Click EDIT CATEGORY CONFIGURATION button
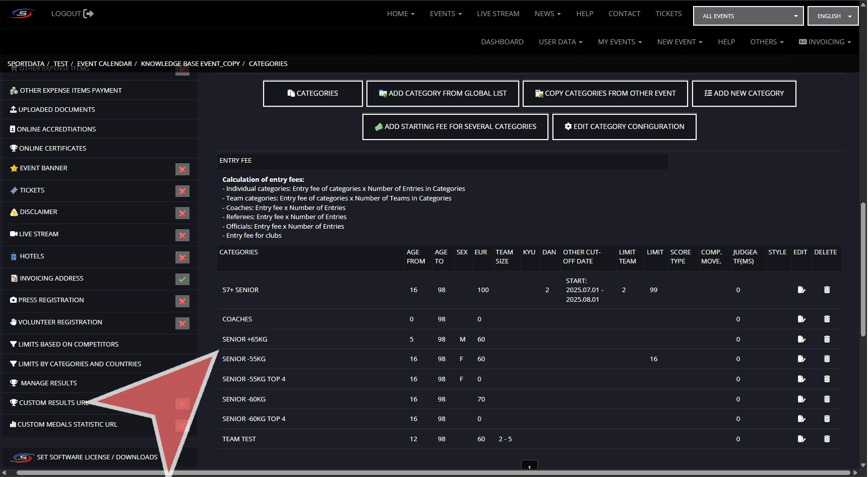Viewport: 868px width, 477px height. click(624, 127)
